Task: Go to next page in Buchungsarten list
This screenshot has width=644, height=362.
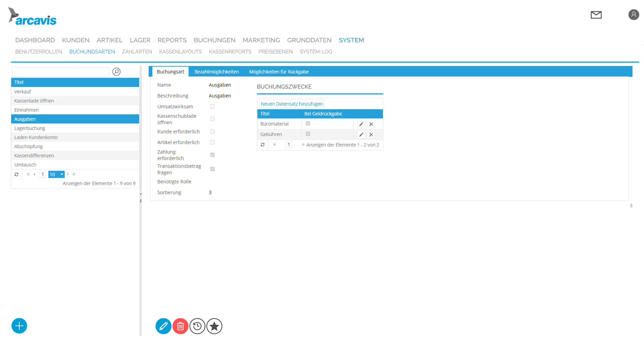Action: point(68,174)
